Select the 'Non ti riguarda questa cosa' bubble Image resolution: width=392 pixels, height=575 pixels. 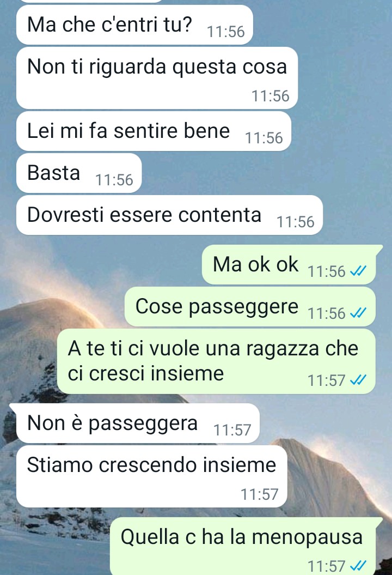157,78
